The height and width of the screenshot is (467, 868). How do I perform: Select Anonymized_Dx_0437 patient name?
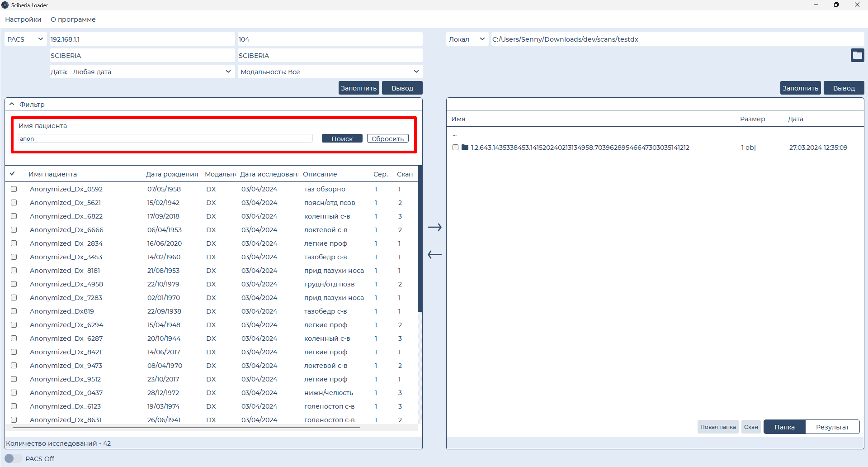(x=66, y=393)
